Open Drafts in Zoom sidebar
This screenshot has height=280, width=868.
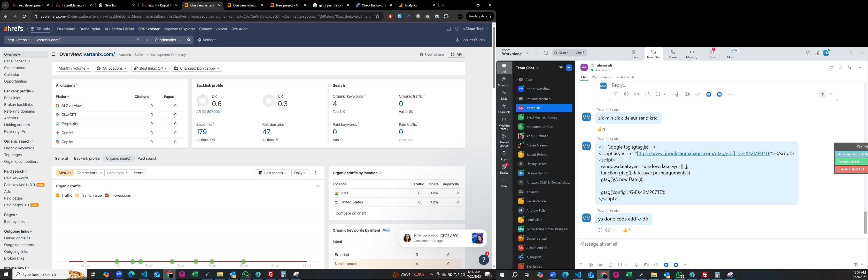(504, 169)
